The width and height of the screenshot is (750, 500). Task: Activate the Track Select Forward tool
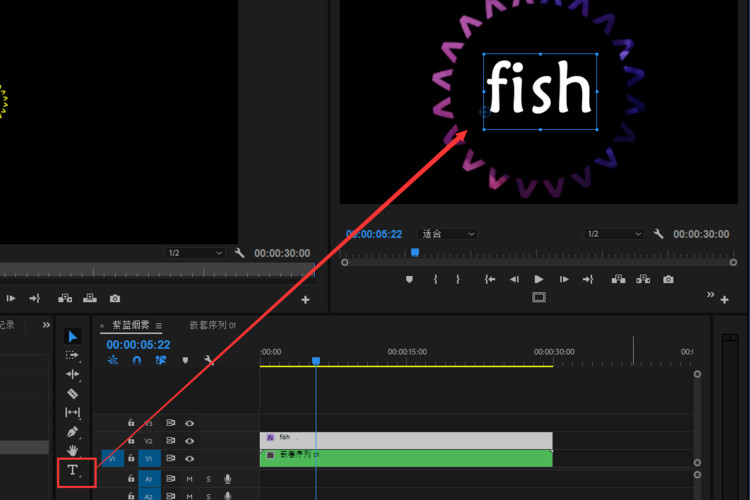[x=72, y=355]
